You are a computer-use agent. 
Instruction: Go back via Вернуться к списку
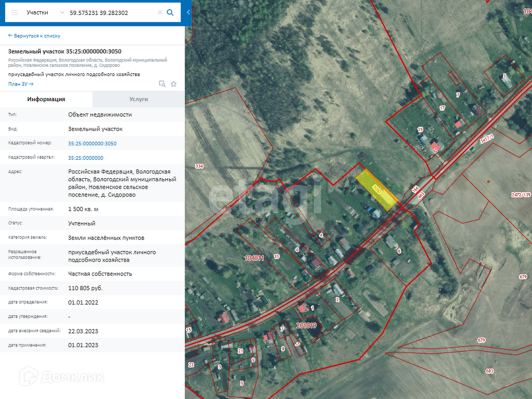pos(34,35)
